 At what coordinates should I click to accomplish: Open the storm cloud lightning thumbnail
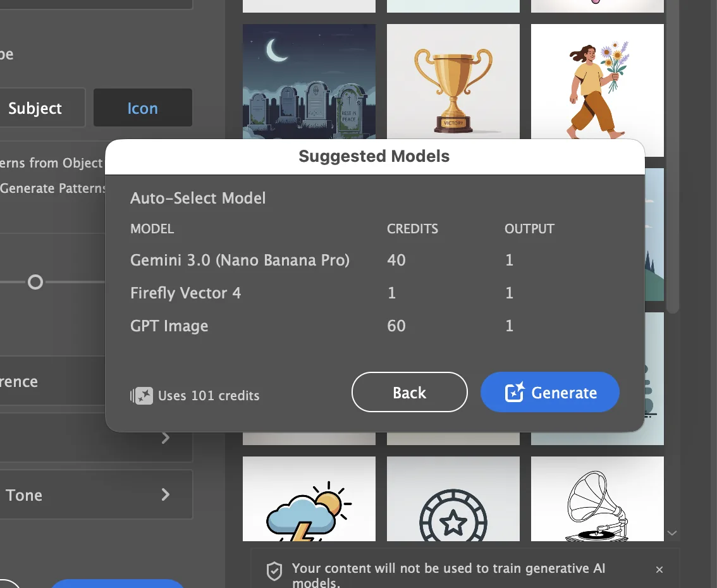[309, 498]
